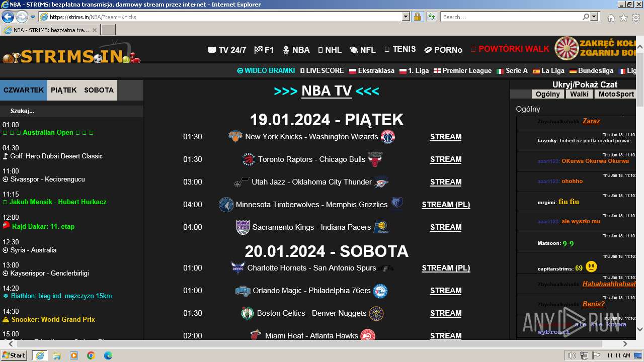Open Rajd Dakar: 11. etap entry

click(39, 226)
